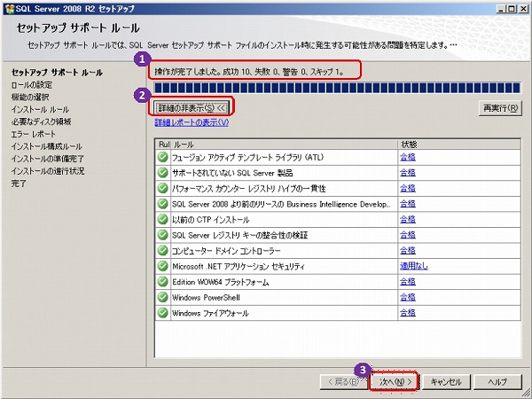Open 合格 link for 以前の CTP インストール
532x399 pixels.
click(408, 220)
